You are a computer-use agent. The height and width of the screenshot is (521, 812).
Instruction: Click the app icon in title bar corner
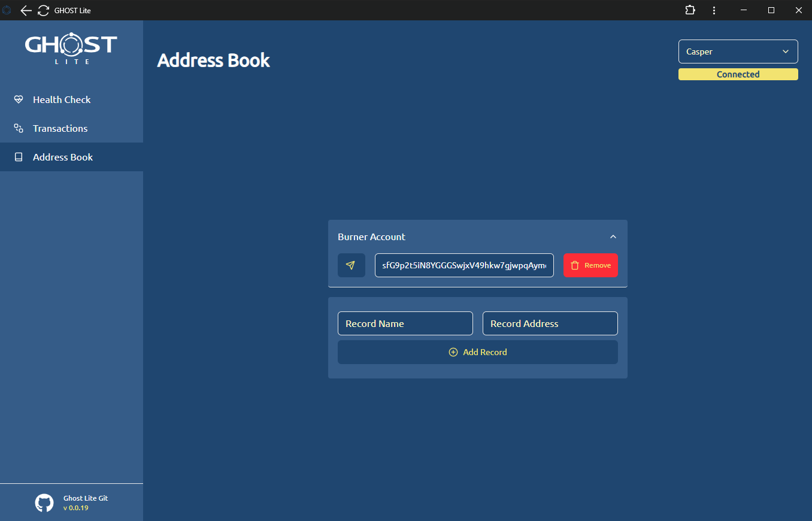coord(7,10)
